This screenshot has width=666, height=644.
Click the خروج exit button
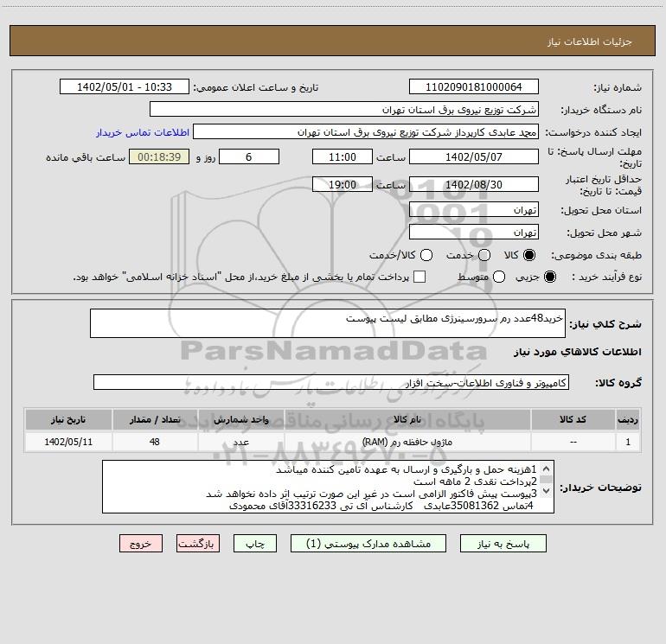coord(141,544)
